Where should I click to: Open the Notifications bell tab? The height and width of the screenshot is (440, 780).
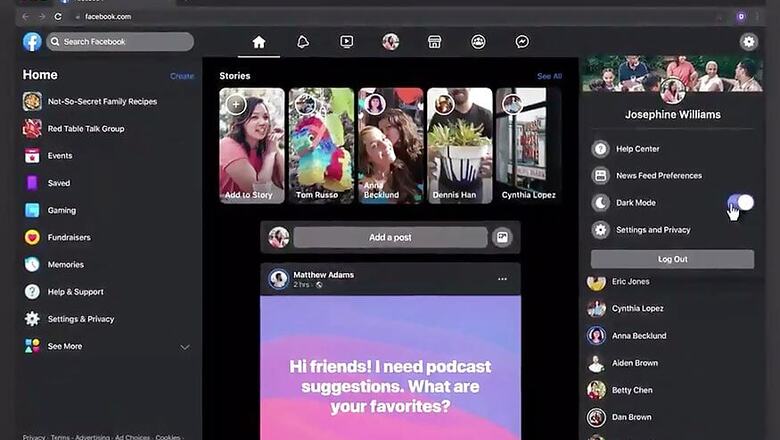pyautogui.click(x=303, y=42)
